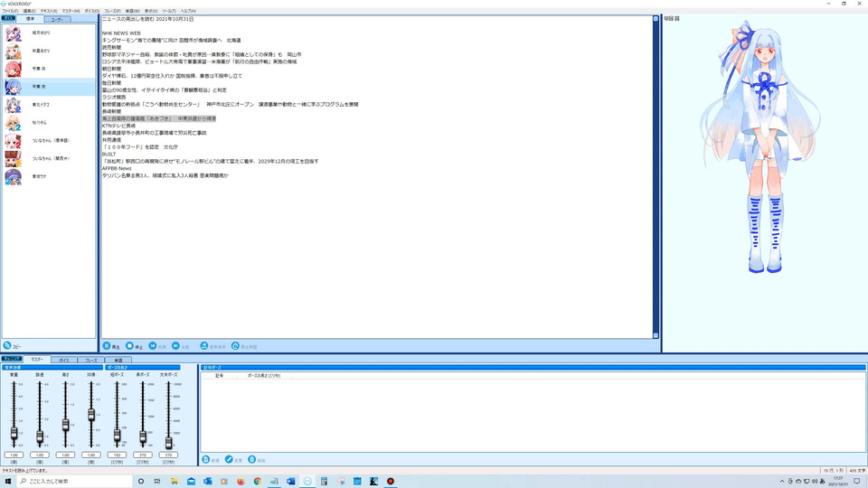Click the 'NHK NEWS WEB' line in editor
The height and width of the screenshot is (488, 868).
[121, 33]
